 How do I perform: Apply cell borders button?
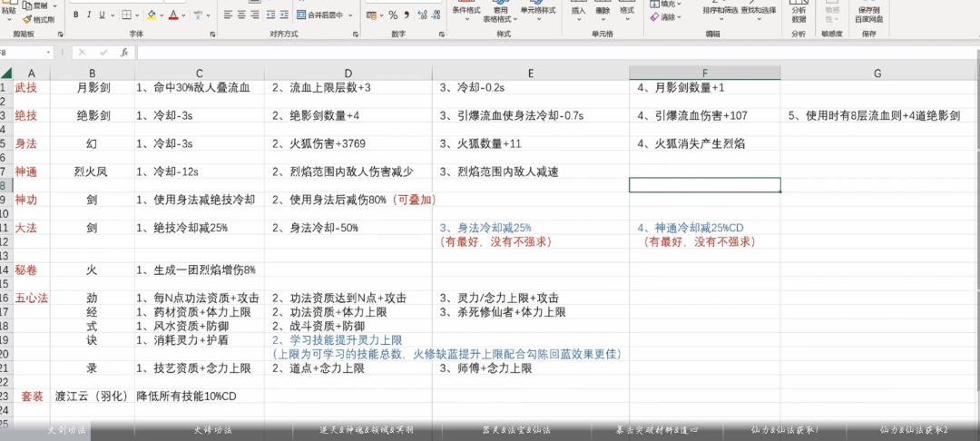click(x=126, y=15)
